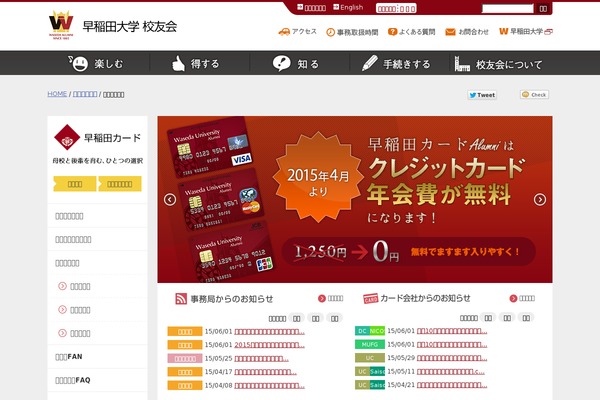The width and height of the screenshot is (600, 400).
Task: Open first 15/06/01 office news link
Action: click(x=269, y=331)
